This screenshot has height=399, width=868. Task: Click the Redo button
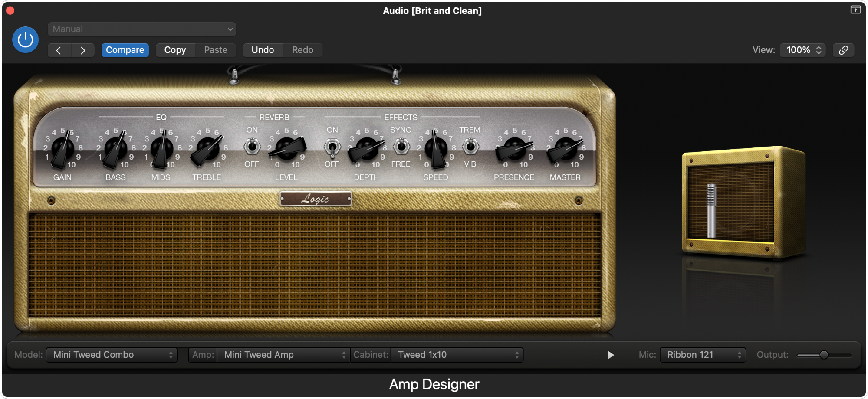pos(302,50)
